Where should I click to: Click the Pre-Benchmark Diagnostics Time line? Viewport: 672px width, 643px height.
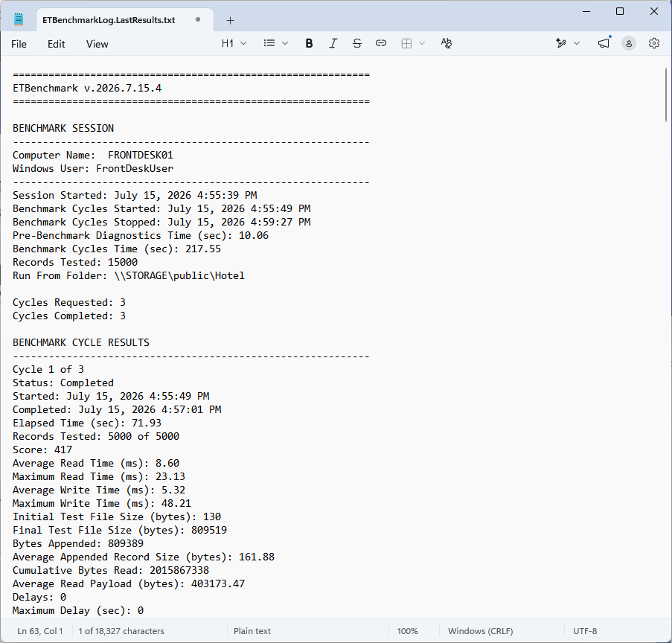[141, 235]
